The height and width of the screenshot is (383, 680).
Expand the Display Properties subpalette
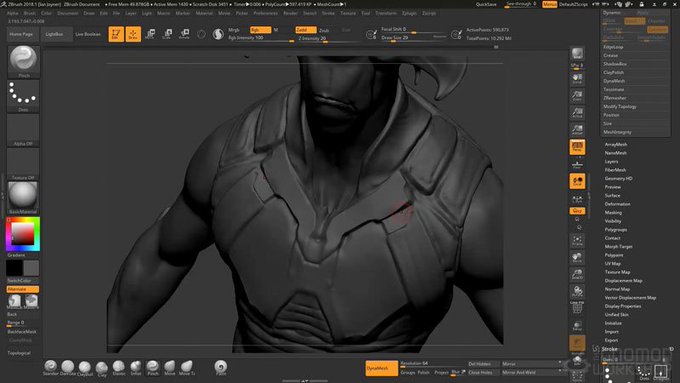point(623,306)
